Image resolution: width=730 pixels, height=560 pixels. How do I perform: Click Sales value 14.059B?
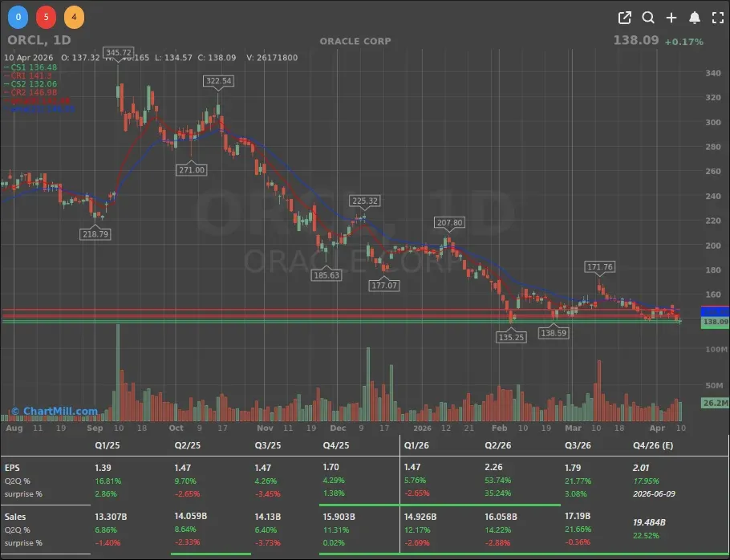click(190, 516)
